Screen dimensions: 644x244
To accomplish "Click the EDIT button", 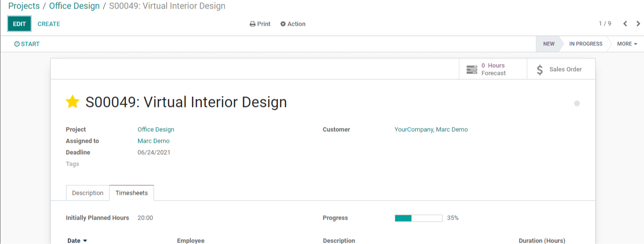I will [20, 24].
